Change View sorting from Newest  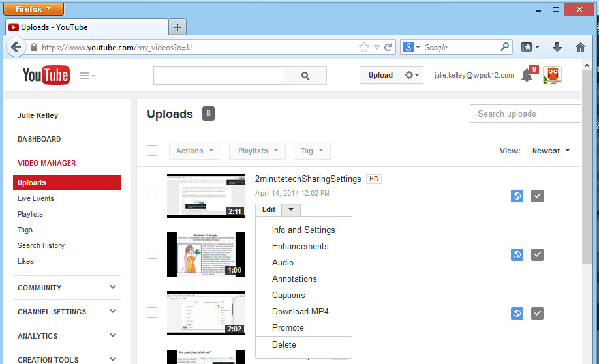[551, 151]
